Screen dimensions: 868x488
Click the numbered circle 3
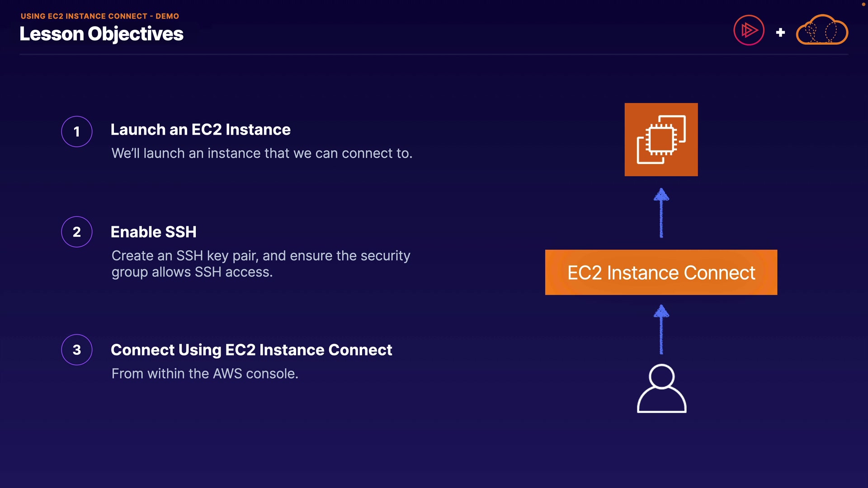pos(77,350)
